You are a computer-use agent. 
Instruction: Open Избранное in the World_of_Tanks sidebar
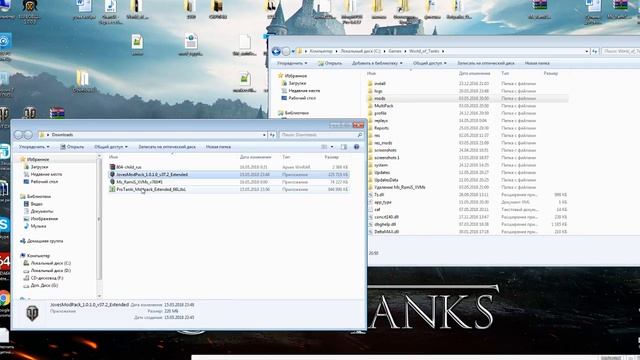[x=296, y=76]
